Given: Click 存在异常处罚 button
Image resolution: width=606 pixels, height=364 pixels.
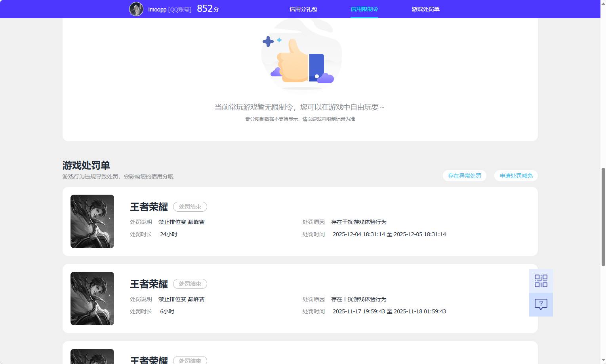Looking at the screenshot, I should (x=464, y=176).
